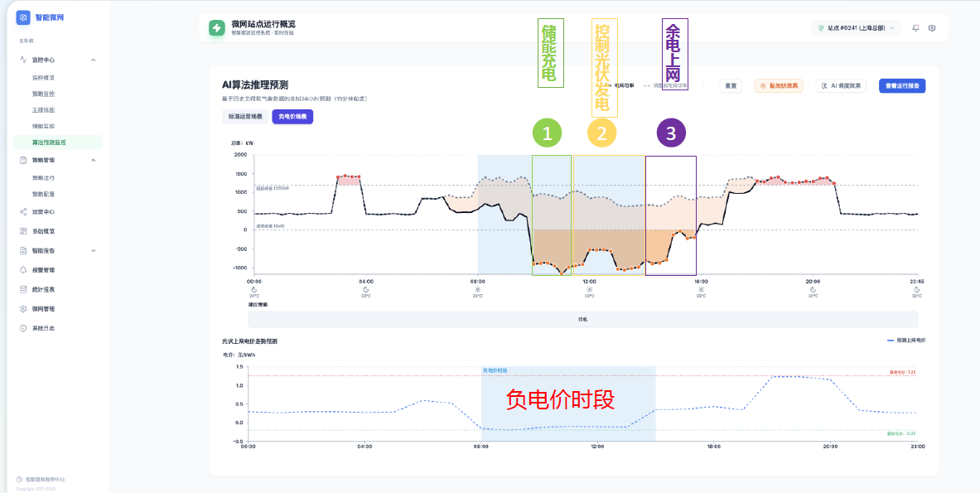Image resolution: width=980 pixels, height=493 pixels.
Task: Open 策略监控 in the sidebar
Action: coord(44,94)
